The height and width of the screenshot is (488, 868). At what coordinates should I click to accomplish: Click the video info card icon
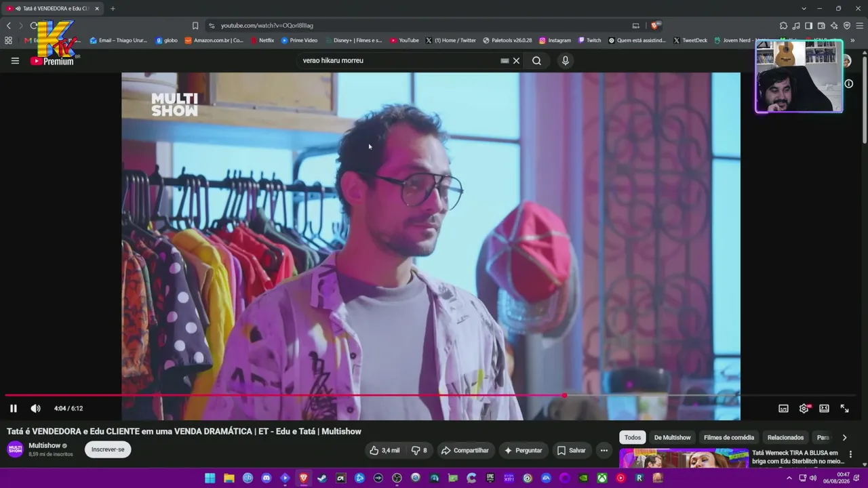tap(848, 83)
